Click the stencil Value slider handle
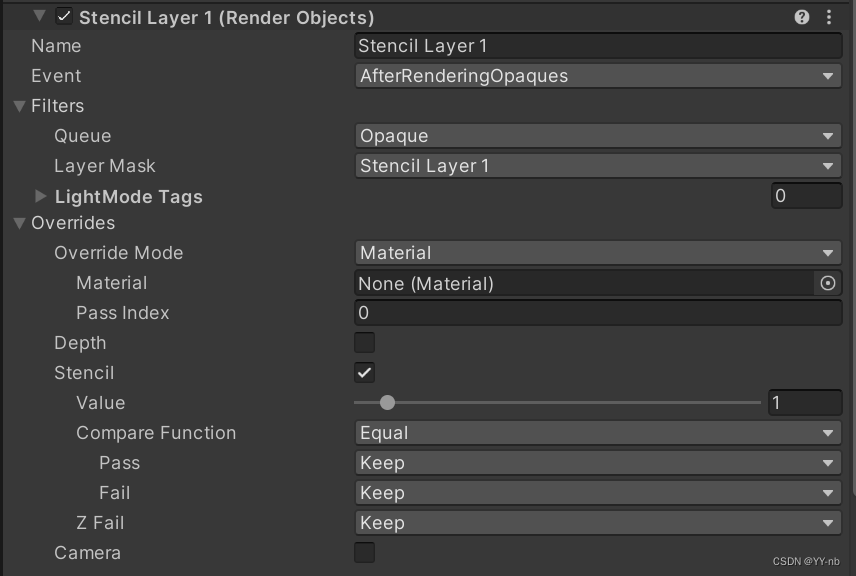The image size is (856, 576). 387,403
